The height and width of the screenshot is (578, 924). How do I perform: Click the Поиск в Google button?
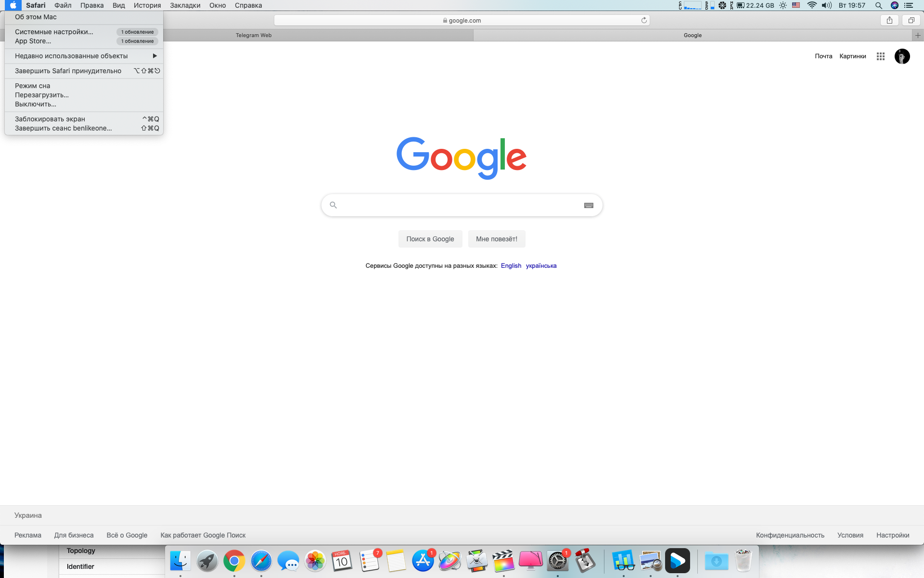pyautogui.click(x=430, y=239)
